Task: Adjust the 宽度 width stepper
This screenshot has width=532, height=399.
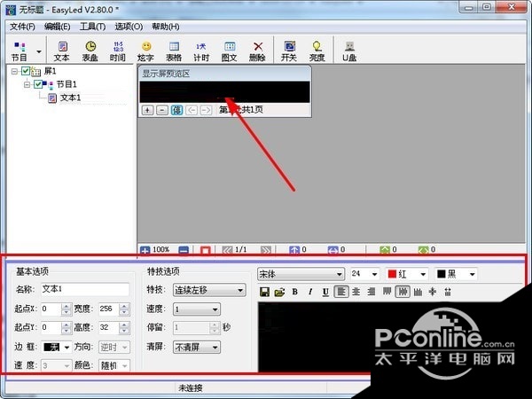Action: [124, 309]
